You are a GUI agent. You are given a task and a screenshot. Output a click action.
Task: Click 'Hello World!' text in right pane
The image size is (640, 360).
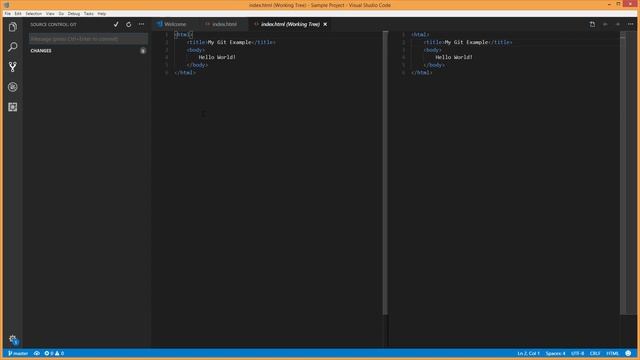click(x=454, y=57)
